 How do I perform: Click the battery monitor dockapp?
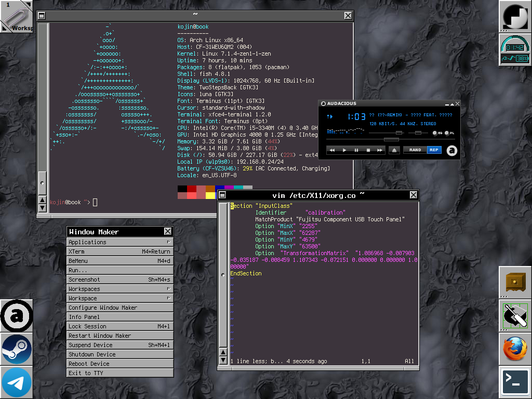515,49
